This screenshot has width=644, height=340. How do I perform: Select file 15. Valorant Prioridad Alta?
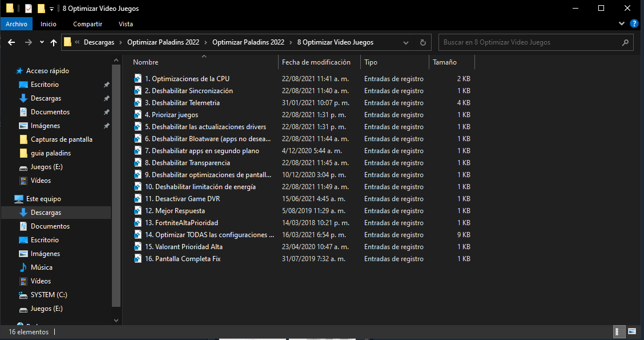click(184, 247)
